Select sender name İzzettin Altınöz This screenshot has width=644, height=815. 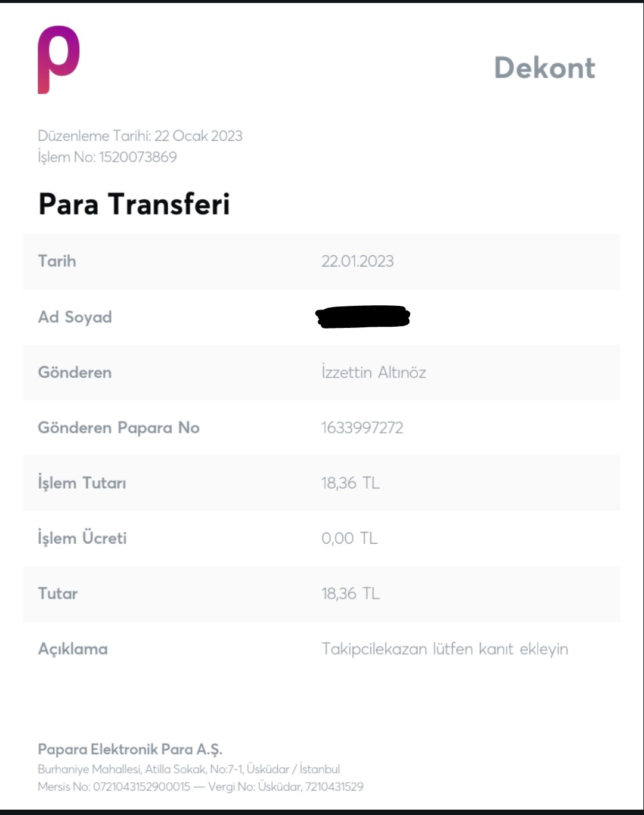[373, 373]
